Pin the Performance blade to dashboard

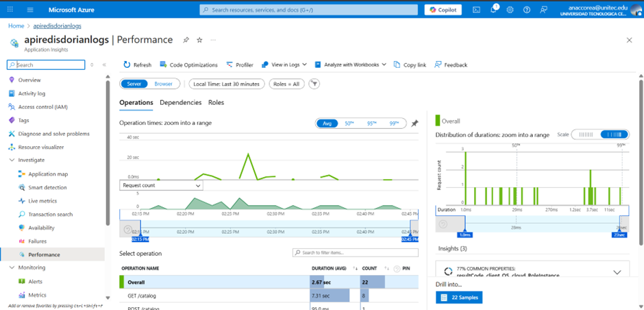pos(186,40)
